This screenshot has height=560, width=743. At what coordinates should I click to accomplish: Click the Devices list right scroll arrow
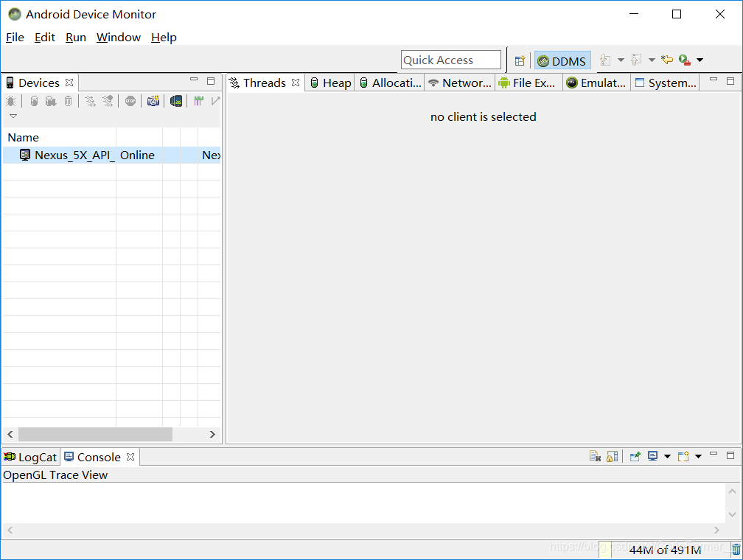pyautogui.click(x=212, y=434)
